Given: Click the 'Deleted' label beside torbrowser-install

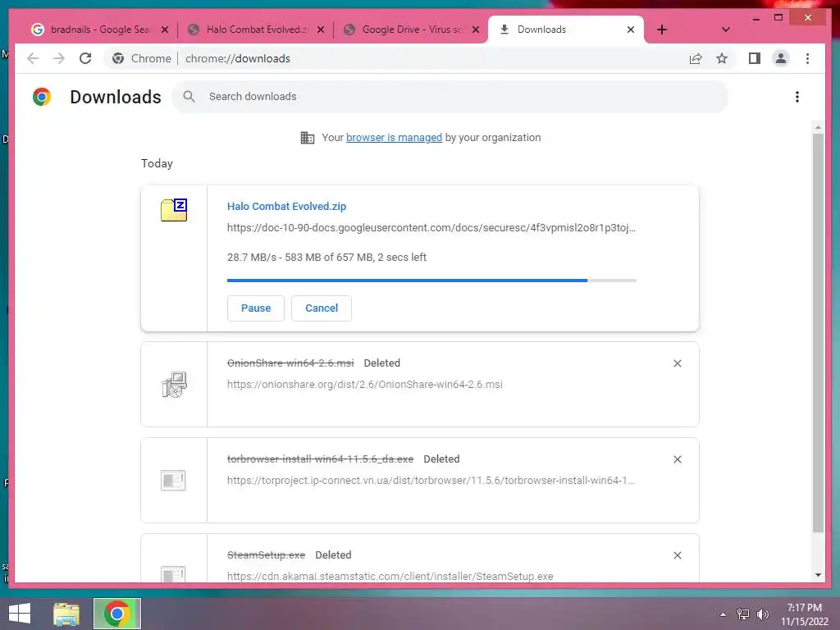Looking at the screenshot, I should tap(441, 459).
